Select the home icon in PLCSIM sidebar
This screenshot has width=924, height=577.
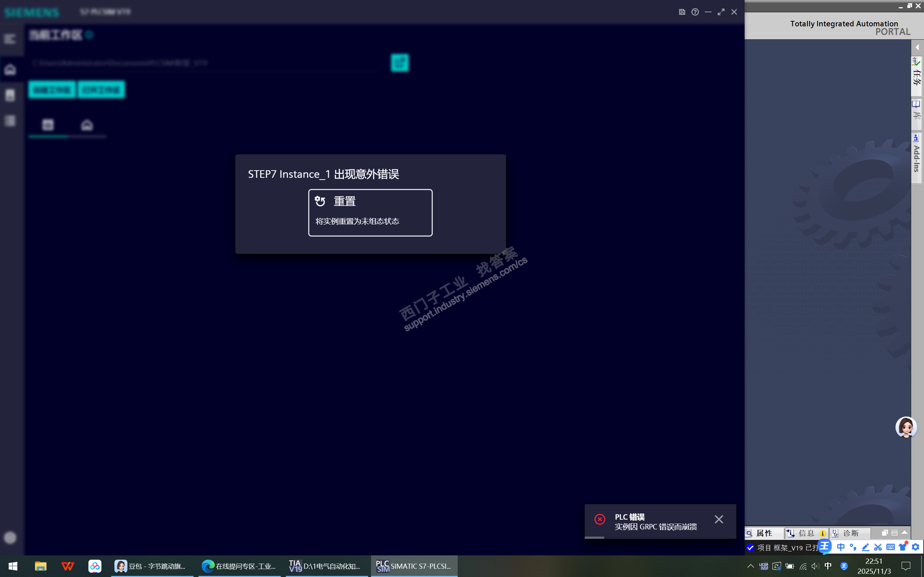[10, 70]
